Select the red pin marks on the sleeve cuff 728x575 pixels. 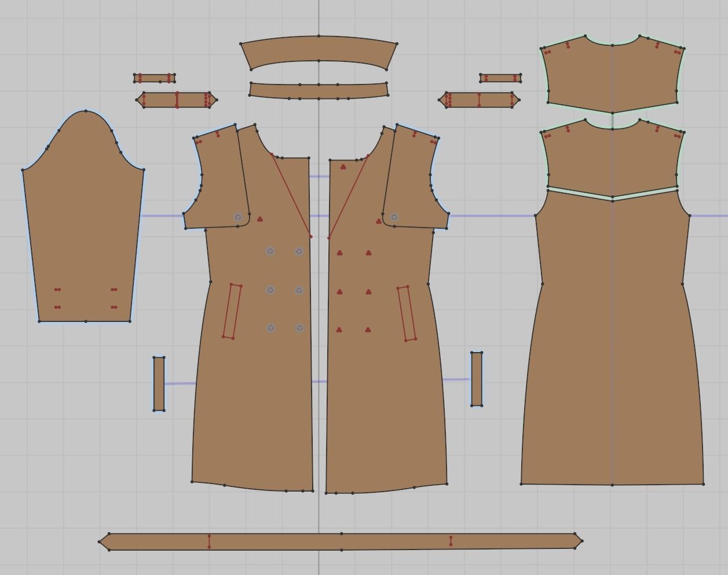coord(56,290)
